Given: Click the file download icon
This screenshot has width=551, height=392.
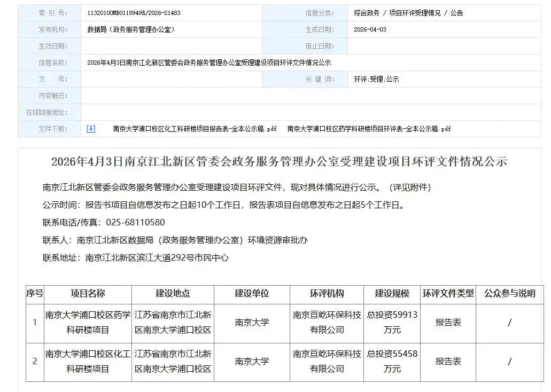Looking at the screenshot, I should click(x=91, y=129).
